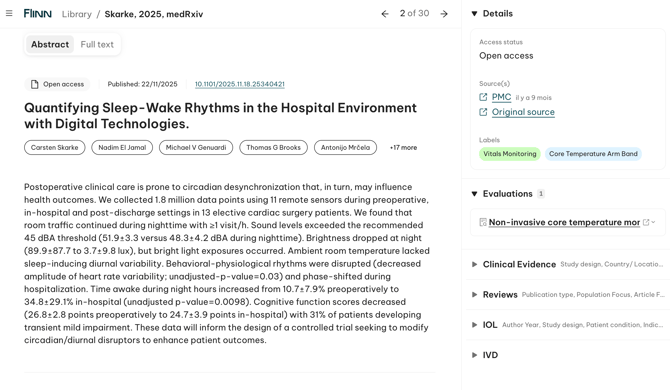Open Non-invasive core temperature evaluation link

pyautogui.click(x=564, y=222)
